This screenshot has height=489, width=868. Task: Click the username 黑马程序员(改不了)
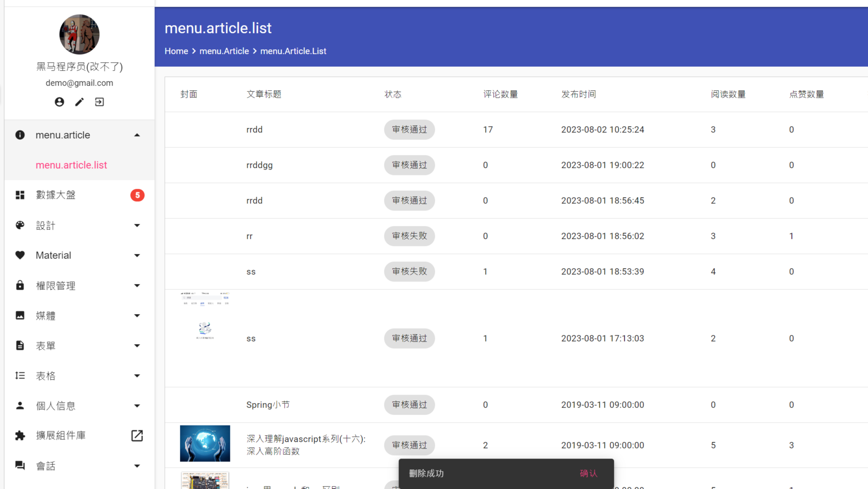[79, 66]
